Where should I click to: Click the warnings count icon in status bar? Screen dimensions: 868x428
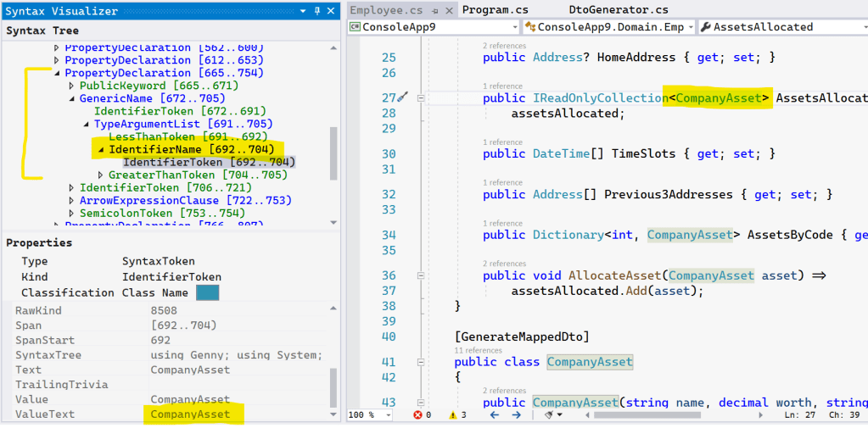pyautogui.click(x=453, y=415)
